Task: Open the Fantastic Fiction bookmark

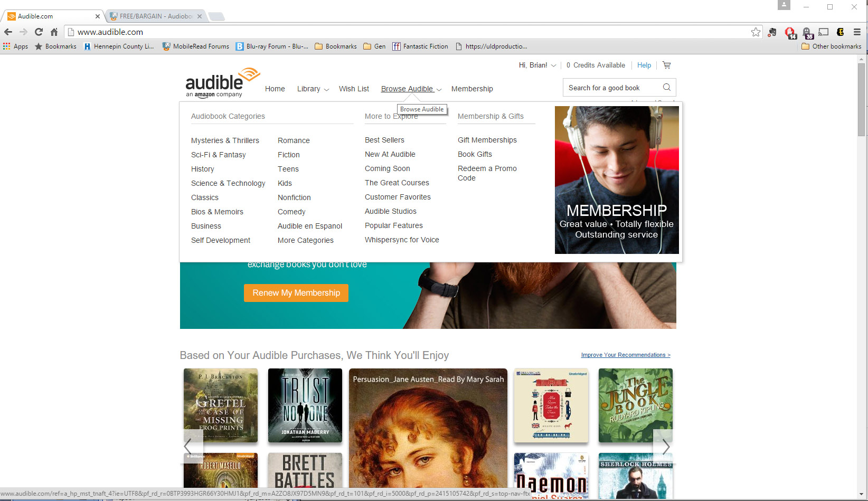Action: coord(420,46)
